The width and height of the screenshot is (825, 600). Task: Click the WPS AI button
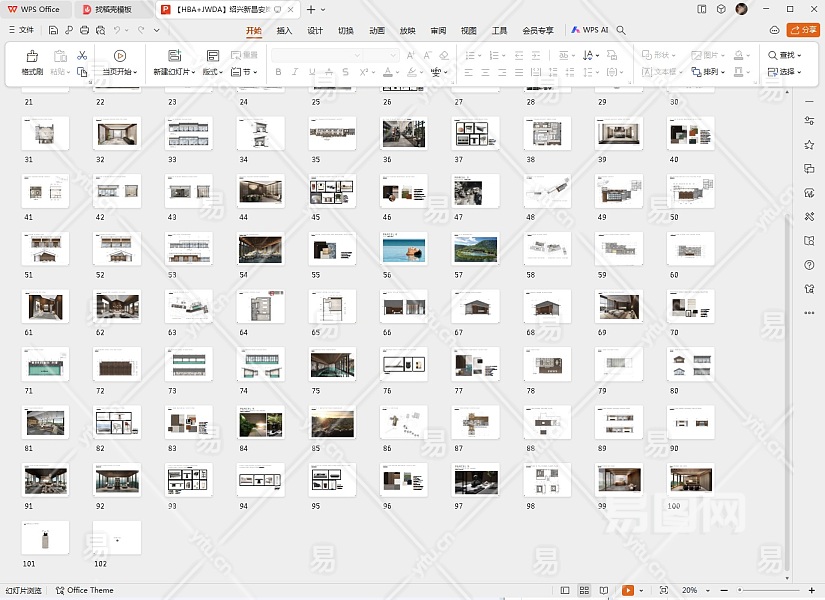[x=590, y=31]
